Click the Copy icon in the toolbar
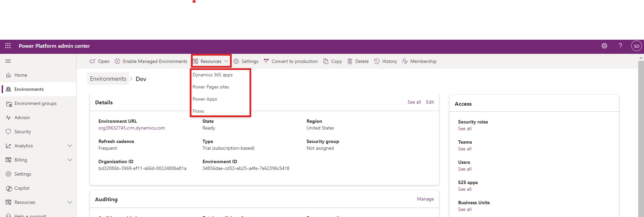This screenshot has width=644, height=217. tap(326, 61)
